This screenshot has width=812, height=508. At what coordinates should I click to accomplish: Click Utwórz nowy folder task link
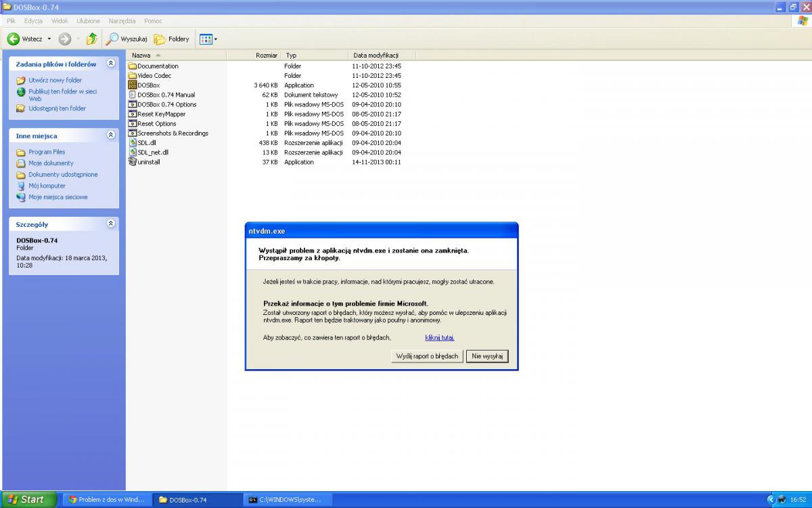point(55,80)
